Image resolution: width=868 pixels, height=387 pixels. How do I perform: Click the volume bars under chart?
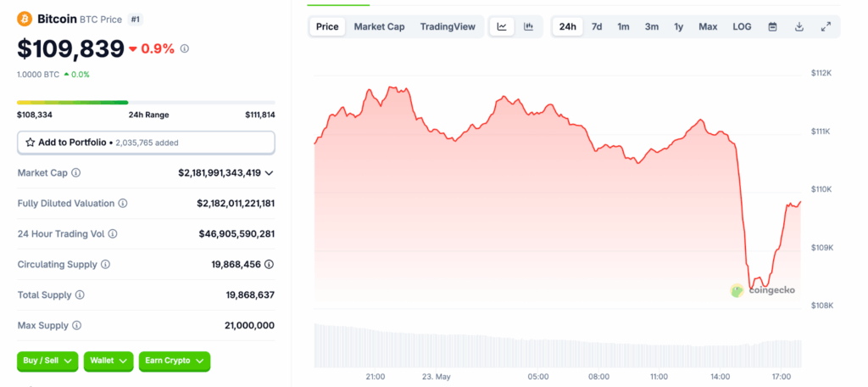(558, 345)
